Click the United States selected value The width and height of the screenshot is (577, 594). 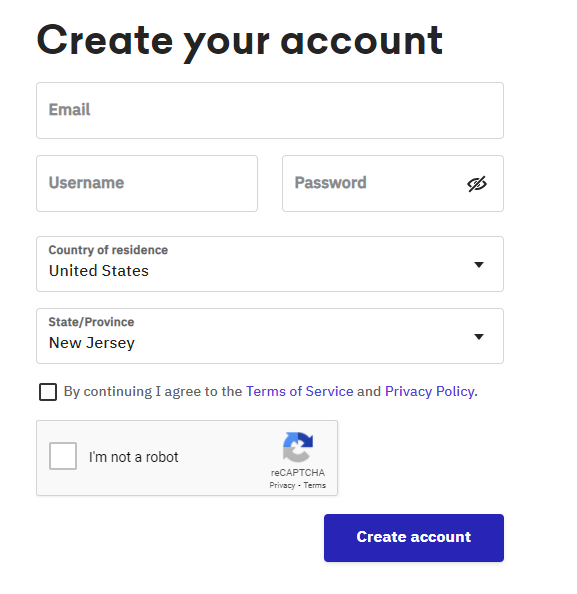point(99,271)
